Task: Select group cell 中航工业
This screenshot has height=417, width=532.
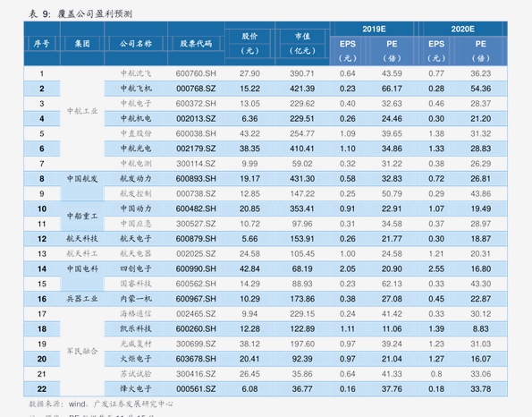Action: 82,111
